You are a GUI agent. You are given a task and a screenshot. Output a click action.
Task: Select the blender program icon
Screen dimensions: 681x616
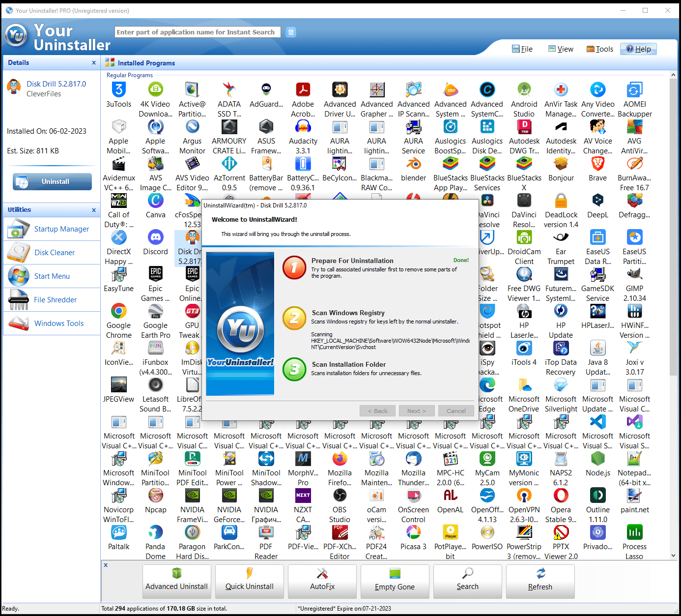pos(414,164)
